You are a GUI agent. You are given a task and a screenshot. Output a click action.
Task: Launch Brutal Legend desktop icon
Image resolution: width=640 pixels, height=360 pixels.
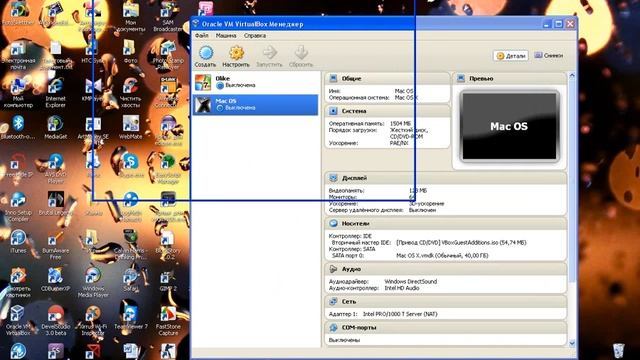(x=55, y=204)
